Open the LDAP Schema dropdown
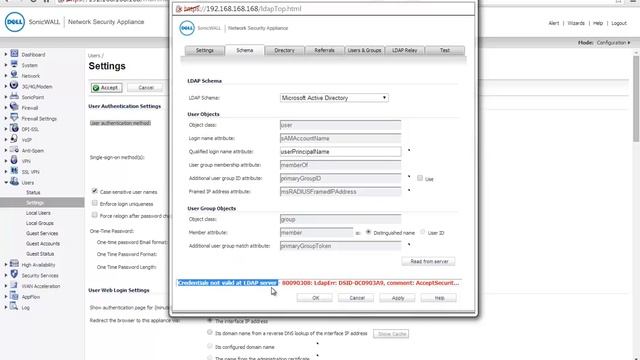Viewport: 640px width, 360px height. pyautogui.click(x=334, y=98)
